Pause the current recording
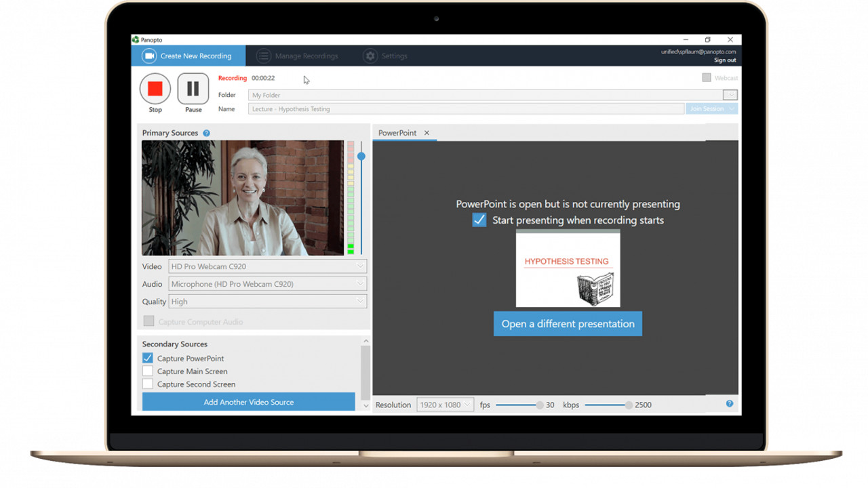The width and height of the screenshot is (868, 488). [193, 89]
